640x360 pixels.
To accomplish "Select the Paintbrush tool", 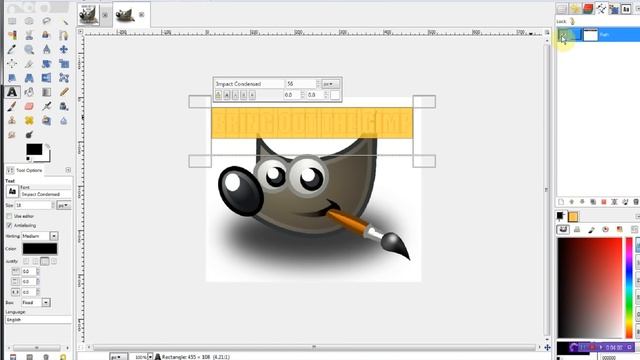I will [12, 107].
